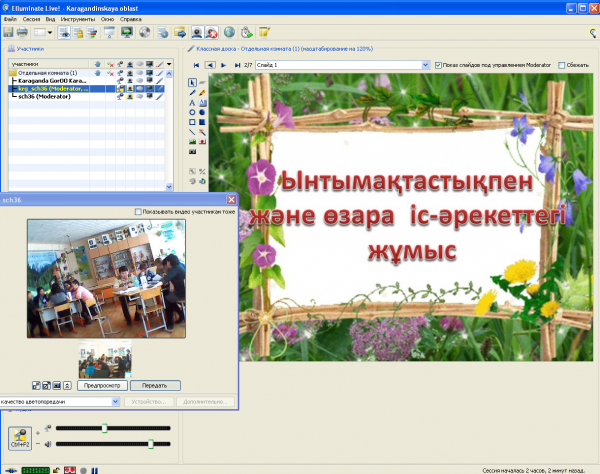This screenshot has height=474, width=600.
Task: Select the text tool in whiteboard palette
Action: [x=192, y=102]
